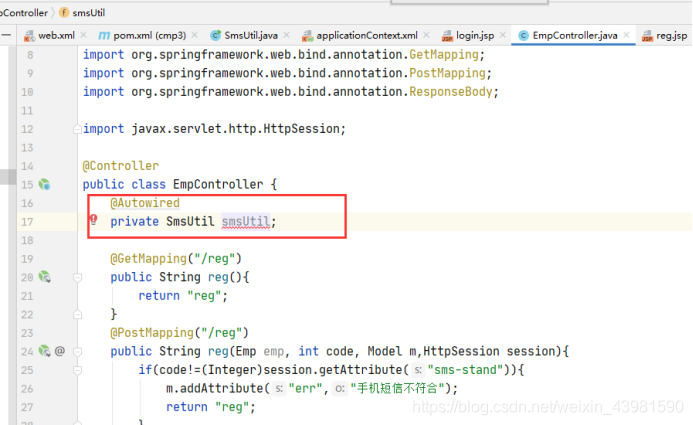Click the JSP icon on login.jsp tab

[x=447, y=36]
